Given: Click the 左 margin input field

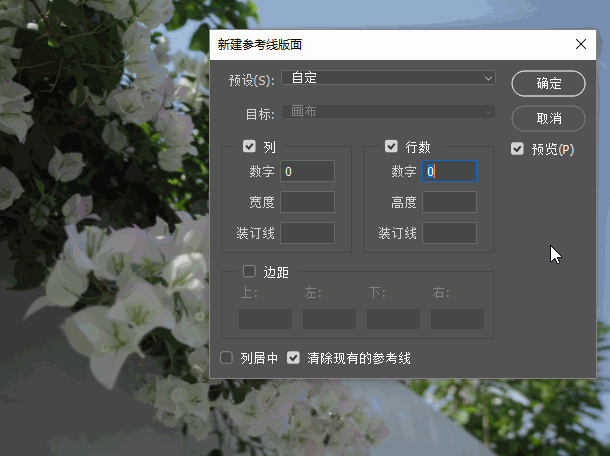Looking at the screenshot, I should click(330, 319).
